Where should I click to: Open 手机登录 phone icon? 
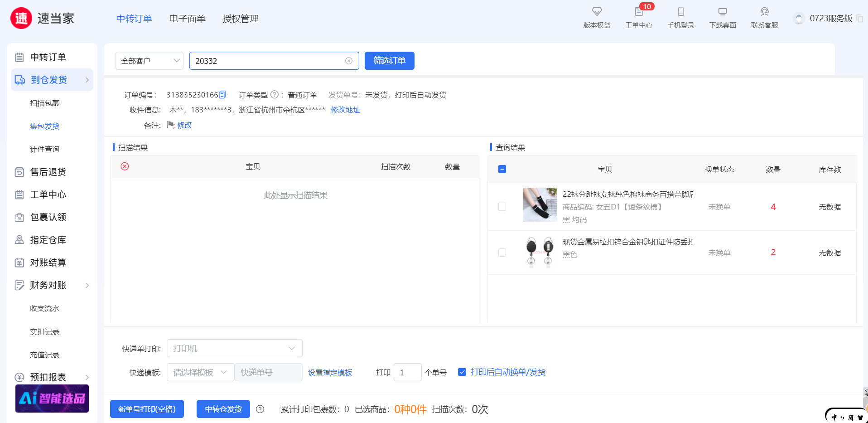(x=680, y=12)
